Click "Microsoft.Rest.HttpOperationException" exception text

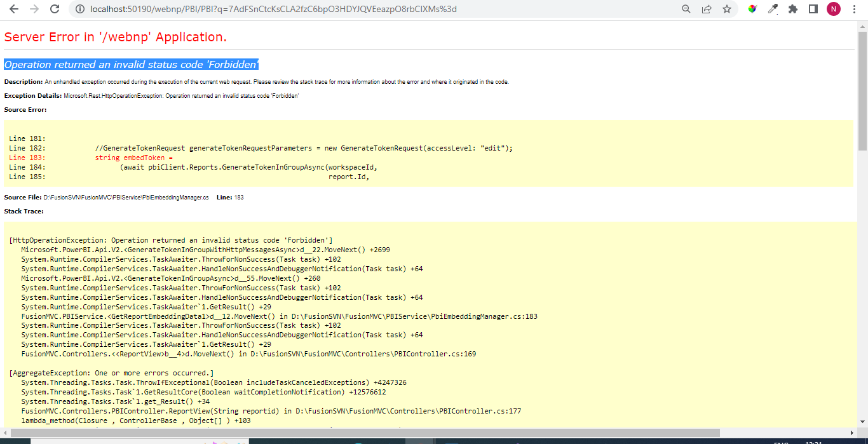pos(113,96)
